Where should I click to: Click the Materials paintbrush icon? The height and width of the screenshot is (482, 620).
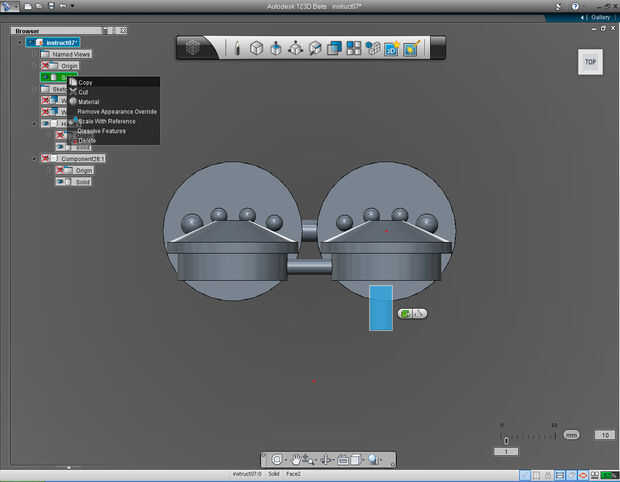(412, 48)
